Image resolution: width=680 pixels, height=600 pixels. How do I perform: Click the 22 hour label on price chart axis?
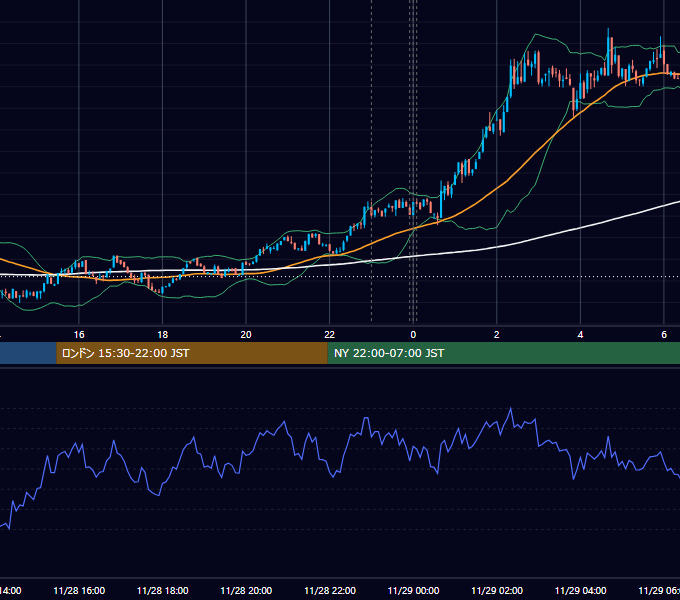(x=330, y=335)
